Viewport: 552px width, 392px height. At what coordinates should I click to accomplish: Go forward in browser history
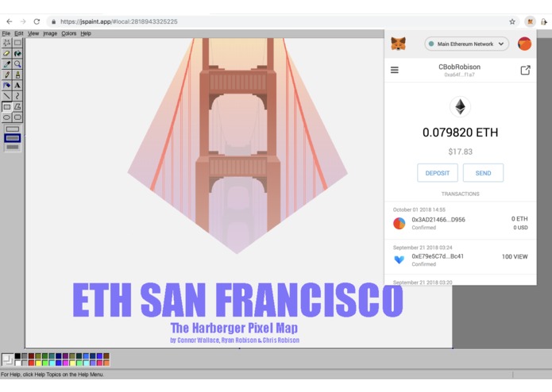click(23, 21)
